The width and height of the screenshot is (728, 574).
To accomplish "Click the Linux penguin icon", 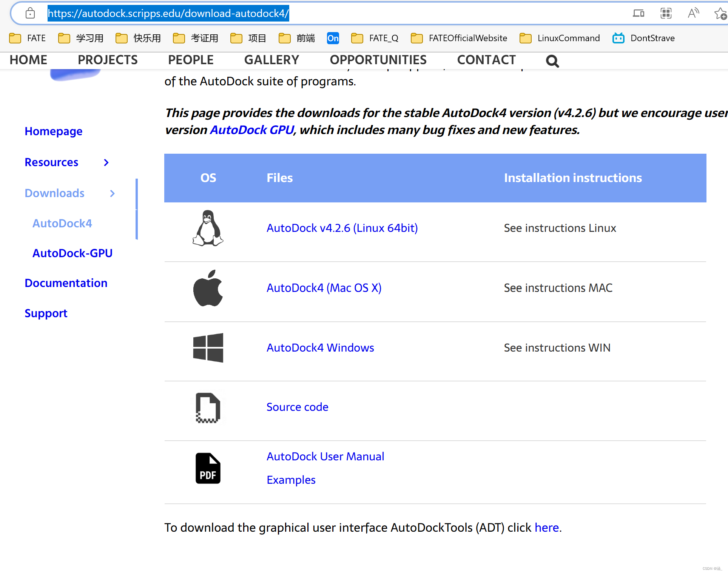I will click(208, 228).
